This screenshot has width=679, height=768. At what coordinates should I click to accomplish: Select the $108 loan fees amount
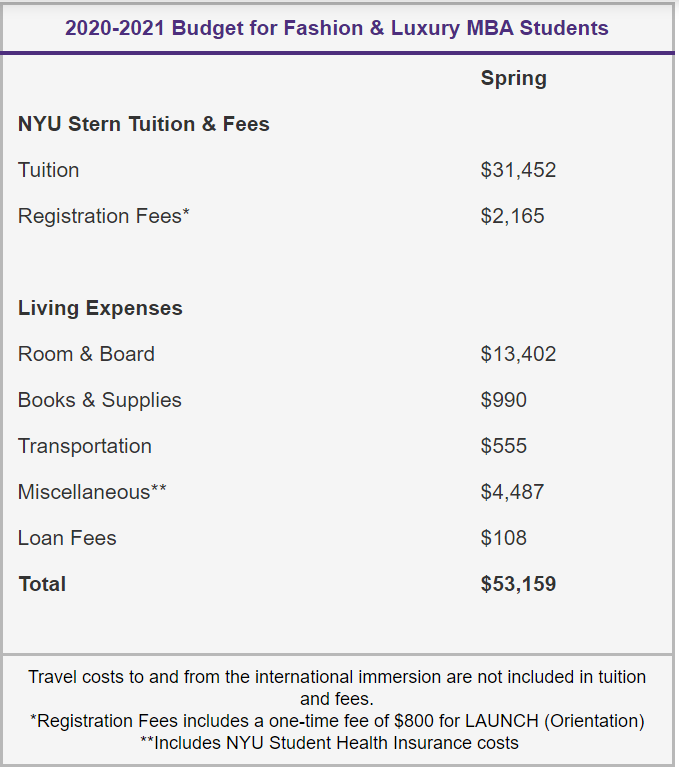point(503,538)
